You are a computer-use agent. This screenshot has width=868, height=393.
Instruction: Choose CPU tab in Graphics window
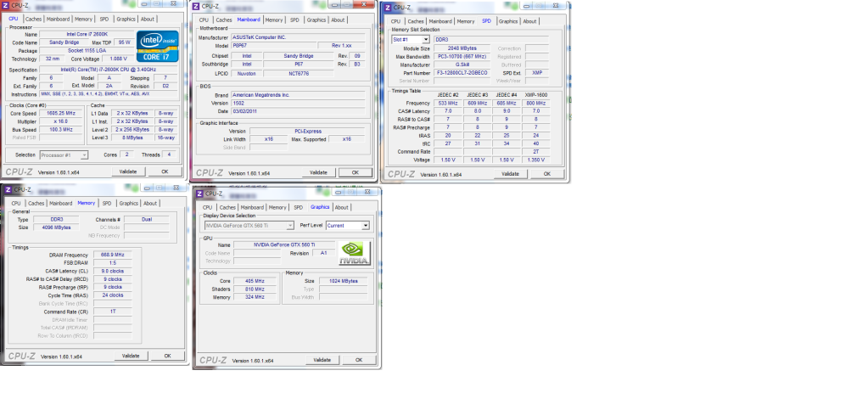(208, 208)
